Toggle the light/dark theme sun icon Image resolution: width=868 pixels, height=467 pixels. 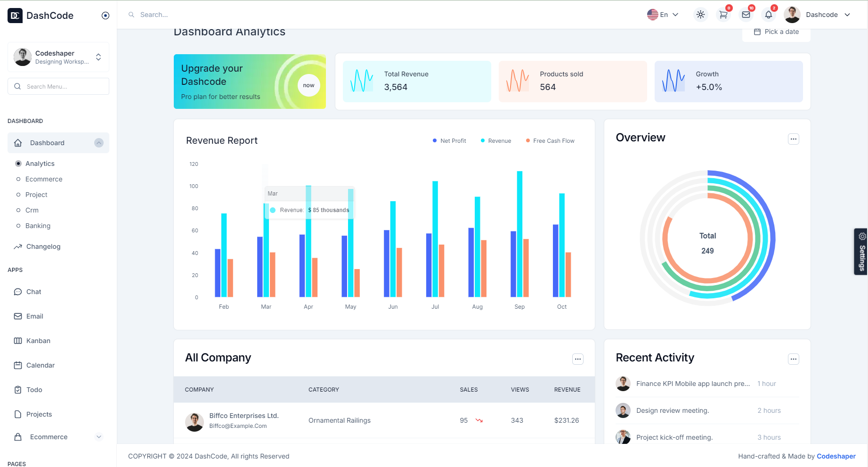coord(701,15)
